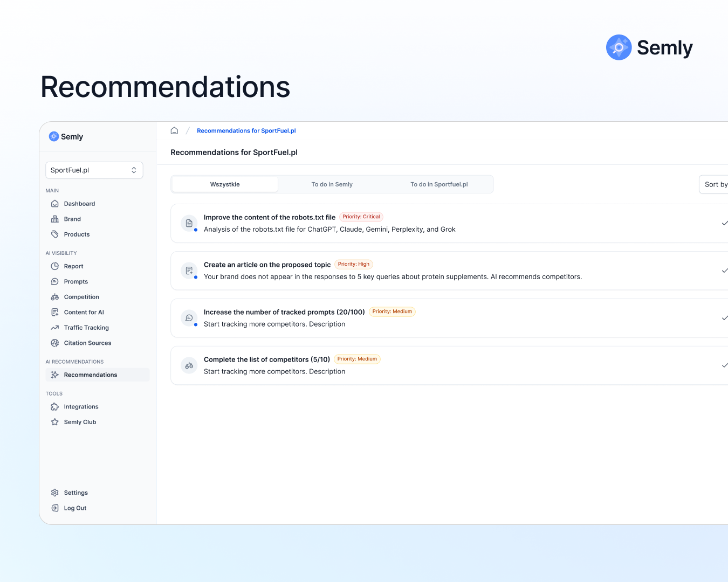This screenshot has width=728, height=582.
Task: Select the To do in Sportfuel.pl tab
Action: (x=439, y=184)
